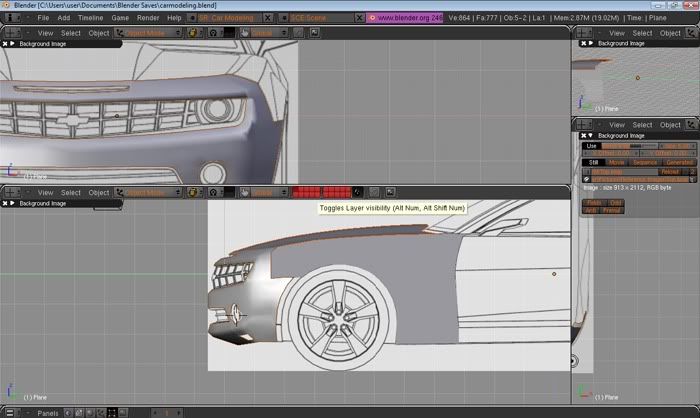Open the File menu
Viewport: 700px width, 418px height.
tap(43, 18)
